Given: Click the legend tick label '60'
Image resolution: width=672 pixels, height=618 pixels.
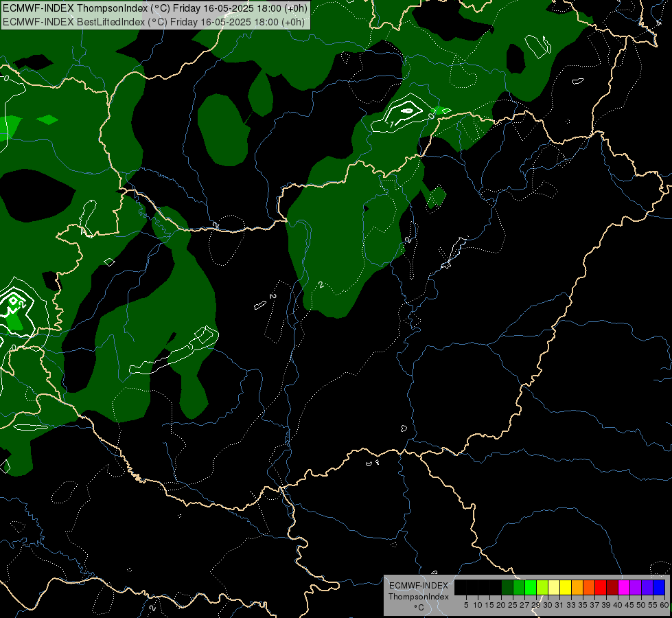Looking at the screenshot, I should (x=664, y=605).
